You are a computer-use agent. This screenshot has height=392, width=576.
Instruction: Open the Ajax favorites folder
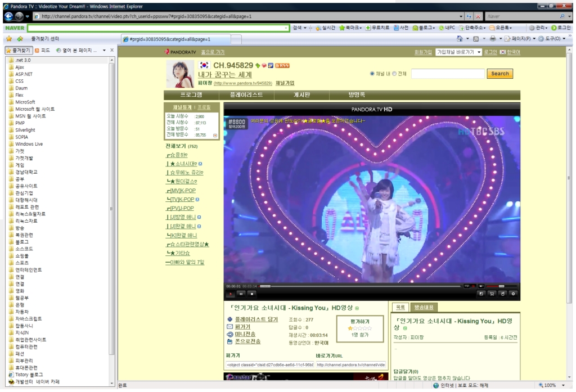coord(20,67)
